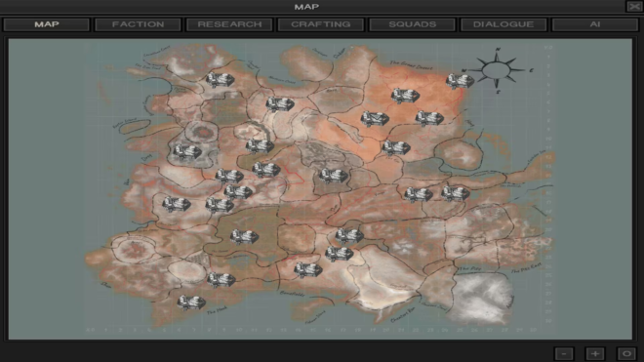Select town icon directly below The Great Desert label

[x=405, y=96]
